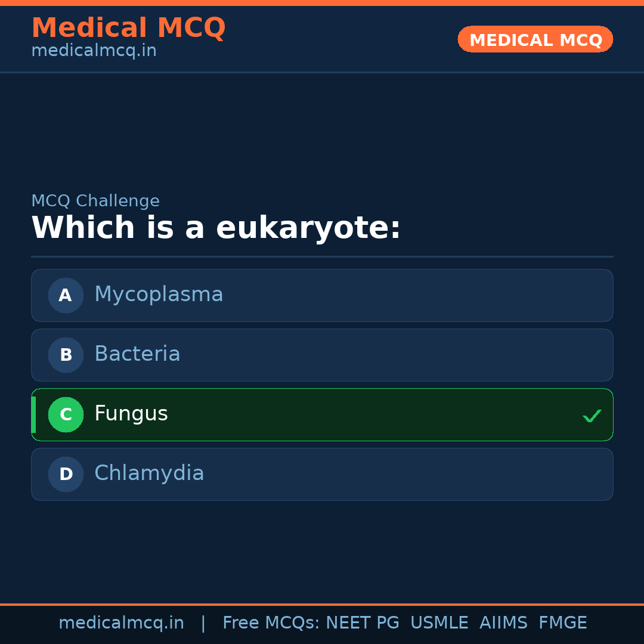Click the green checkmark on Fungus
Screen dimensions: 644x644
(592, 416)
